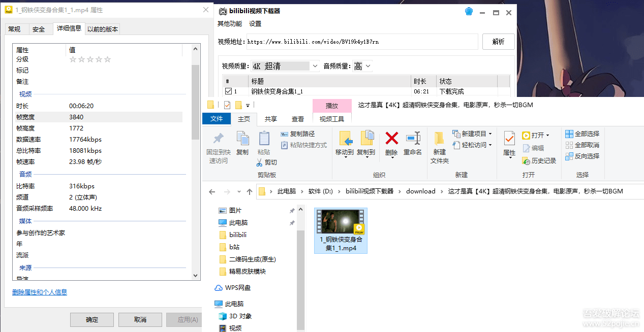Click History in the Open group

539,161
